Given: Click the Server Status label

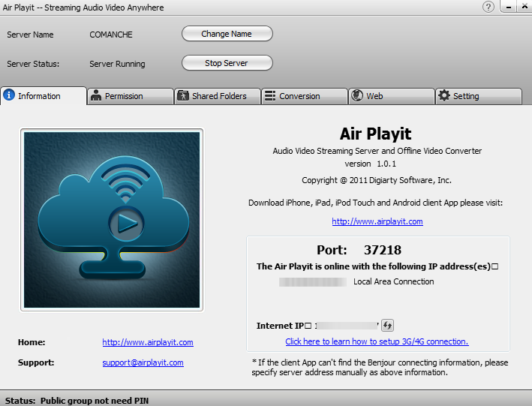Looking at the screenshot, I should pyautogui.click(x=33, y=64).
